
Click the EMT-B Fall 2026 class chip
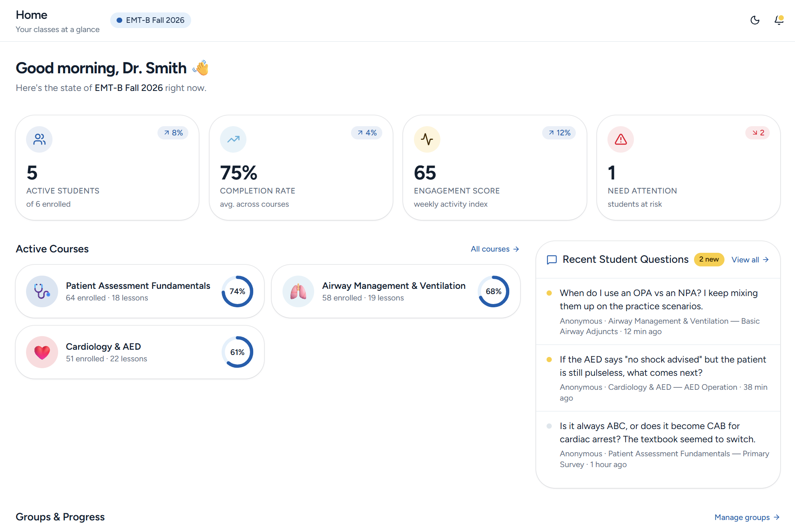coord(151,20)
